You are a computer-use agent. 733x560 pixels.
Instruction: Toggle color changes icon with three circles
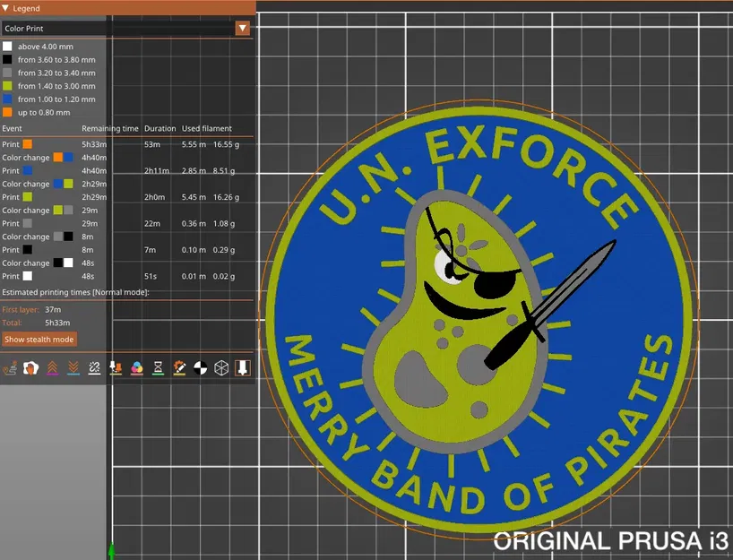coord(136,367)
